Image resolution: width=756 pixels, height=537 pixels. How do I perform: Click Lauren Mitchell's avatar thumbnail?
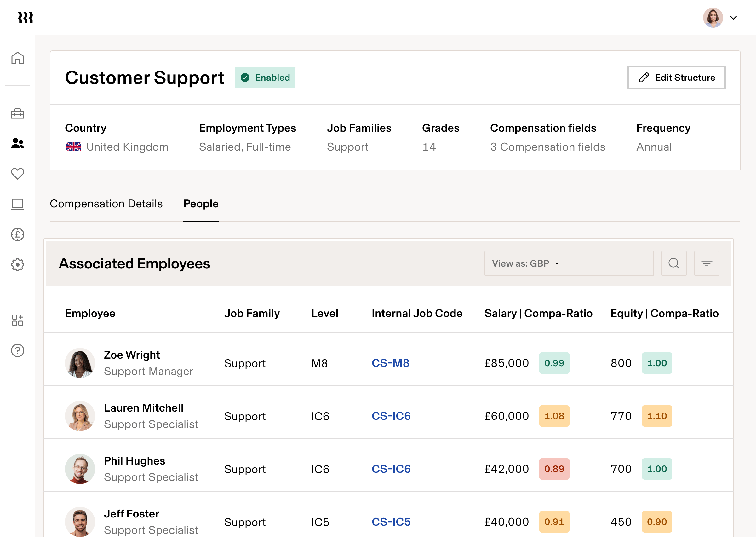pyautogui.click(x=80, y=416)
